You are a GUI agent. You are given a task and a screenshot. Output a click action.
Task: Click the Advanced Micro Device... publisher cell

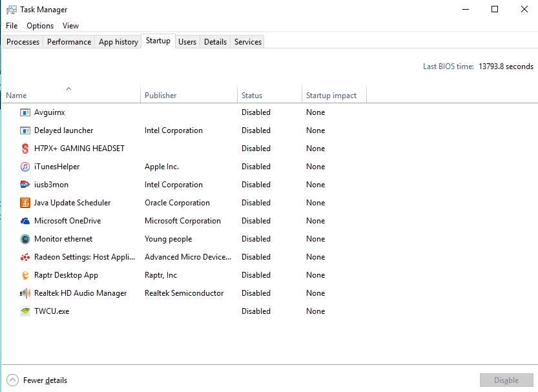pyautogui.click(x=188, y=257)
